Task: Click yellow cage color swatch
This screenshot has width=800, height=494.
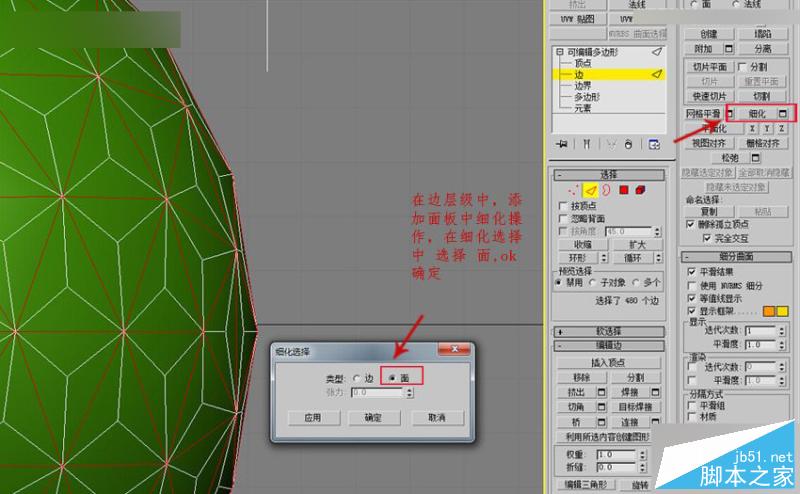Action: point(782,311)
